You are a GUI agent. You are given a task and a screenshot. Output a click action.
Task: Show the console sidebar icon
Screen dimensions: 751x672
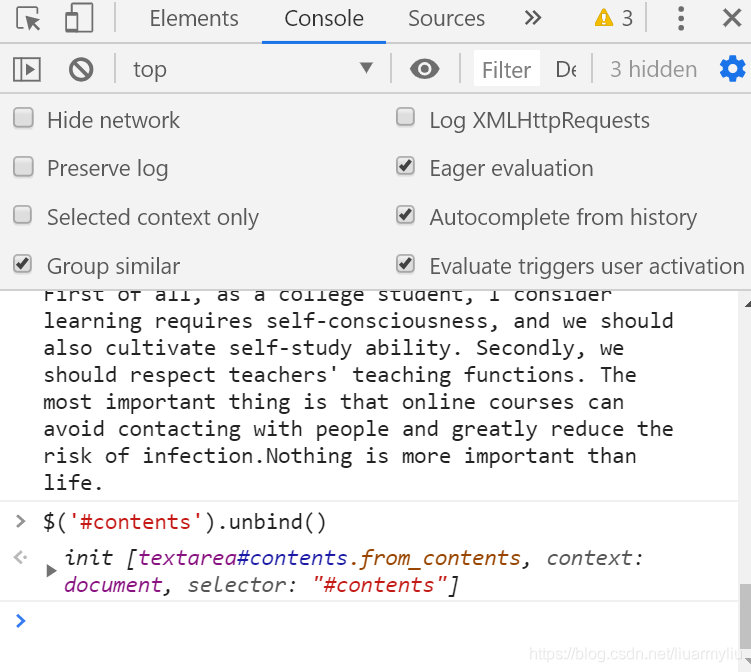coord(27,69)
